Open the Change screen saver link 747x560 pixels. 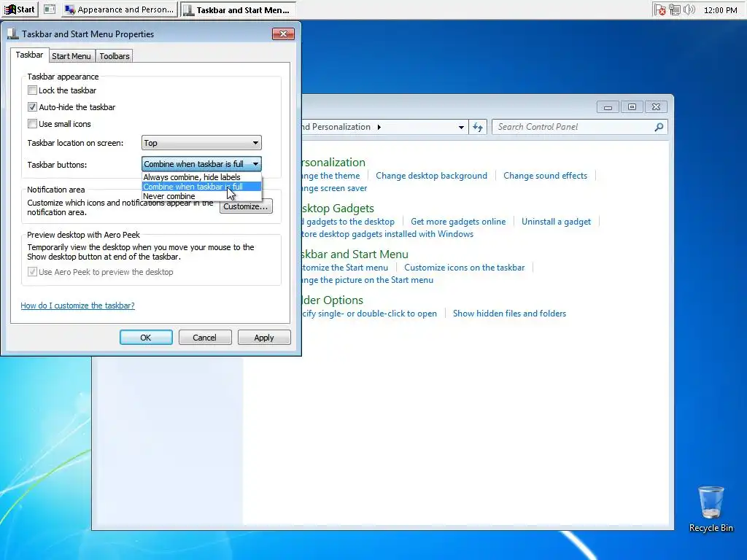click(335, 188)
